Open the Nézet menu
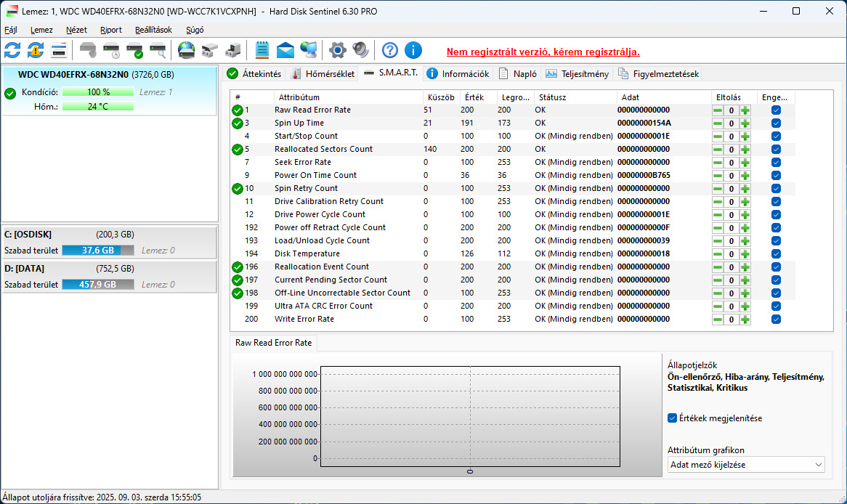This screenshot has width=847, height=504. coord(76,30)
